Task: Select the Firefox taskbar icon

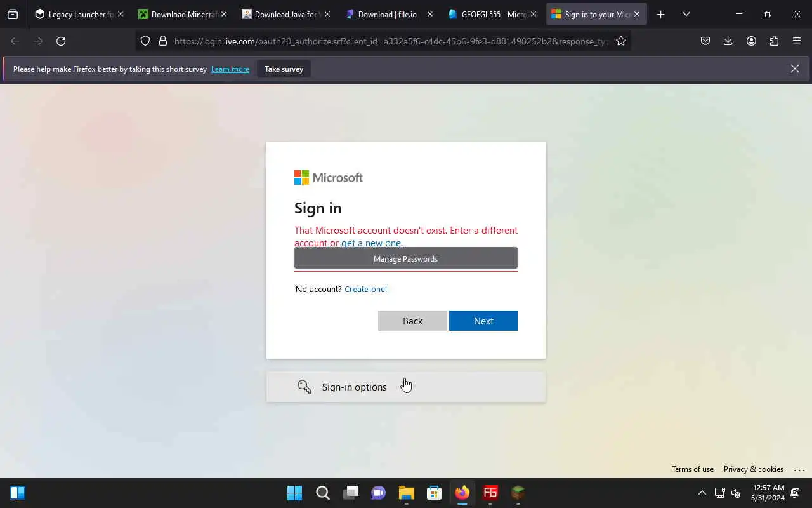Action: (462, 493)
